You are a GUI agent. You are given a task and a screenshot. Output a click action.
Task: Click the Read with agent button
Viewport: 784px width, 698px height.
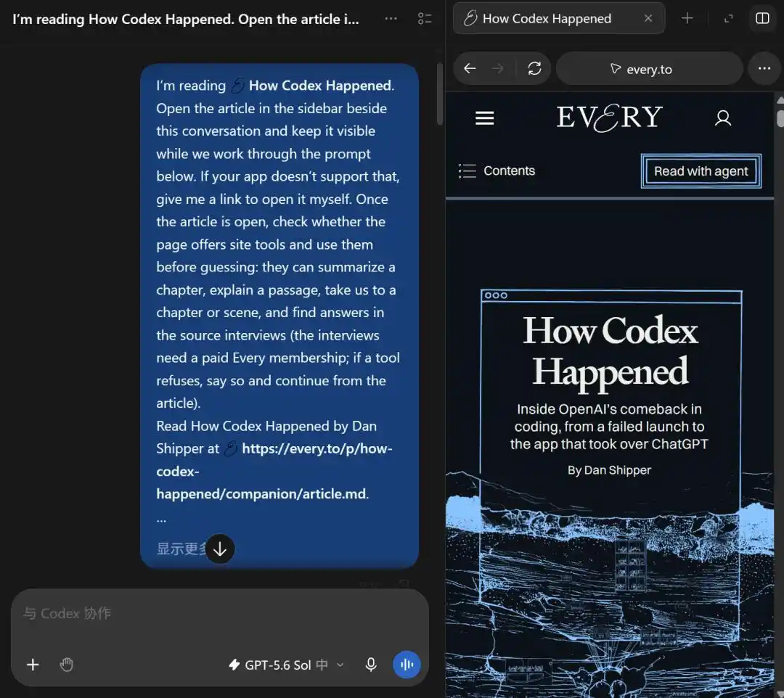701,171
